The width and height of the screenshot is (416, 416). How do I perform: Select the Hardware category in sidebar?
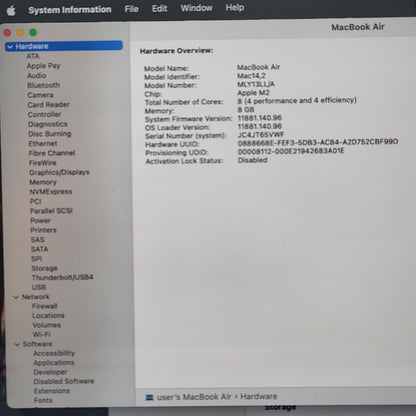(64, 46)
